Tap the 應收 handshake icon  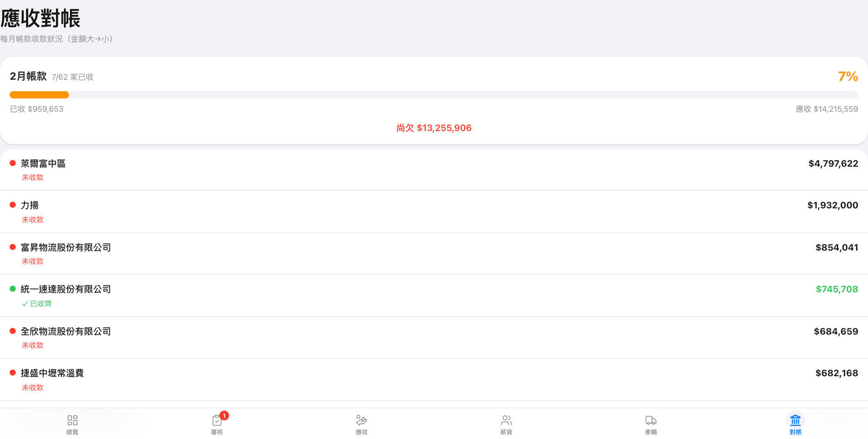pyautogui.click(x=361, y=420)
